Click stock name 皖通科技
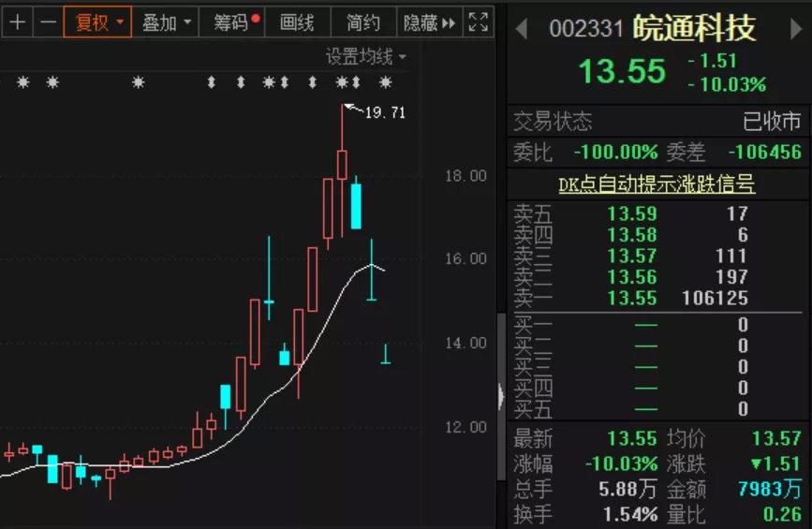 694,28
